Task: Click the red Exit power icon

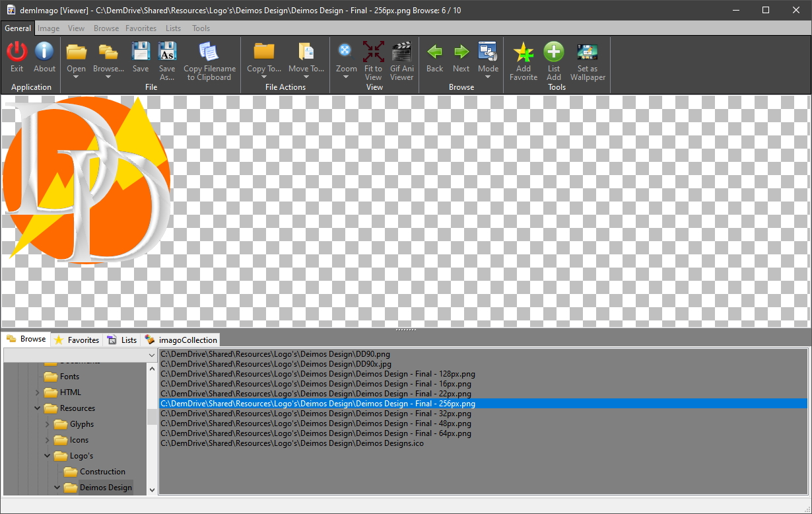Action: click(x=17, y=52)
